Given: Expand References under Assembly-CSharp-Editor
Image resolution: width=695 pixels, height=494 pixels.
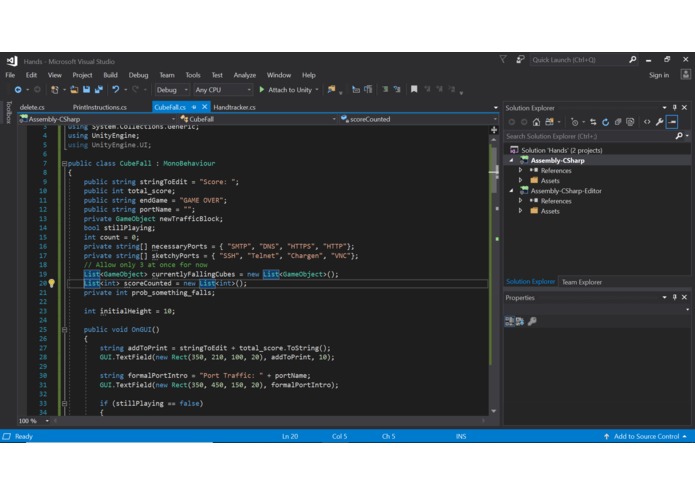Looking at the screenshot, I should 520,201.
